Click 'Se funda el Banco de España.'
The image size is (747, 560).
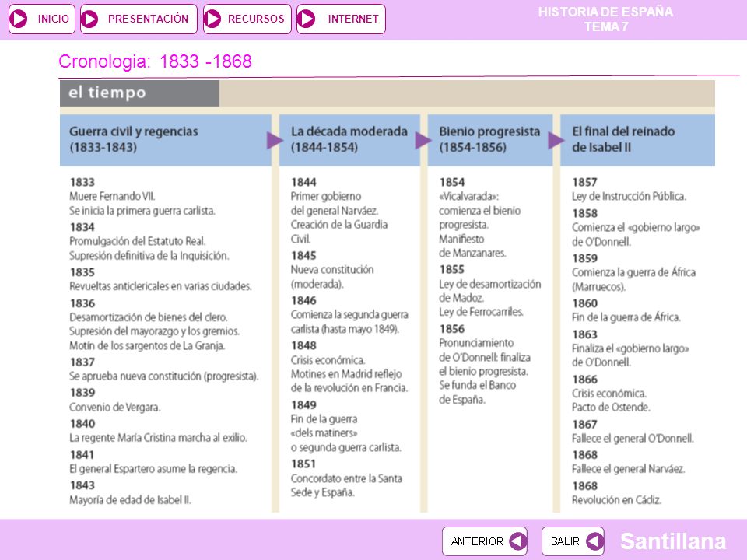tap(477, 392)
